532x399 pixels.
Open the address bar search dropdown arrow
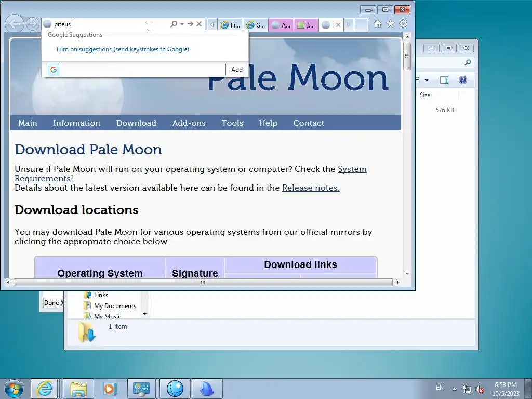[x=182, y=24]
